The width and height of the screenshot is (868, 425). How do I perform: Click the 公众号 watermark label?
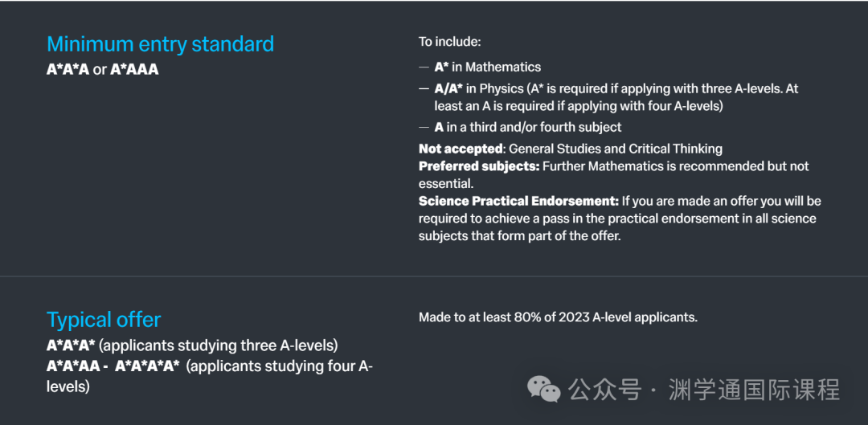click(604, 390)
